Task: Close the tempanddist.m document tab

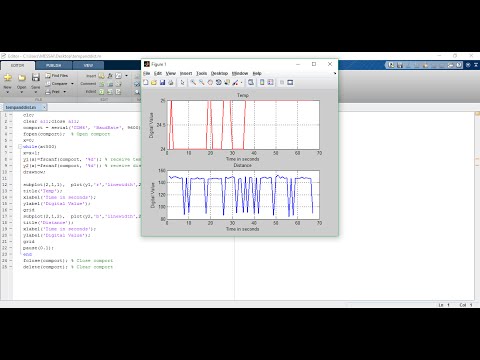Action: pyautogui.click(x=44, y=107)
